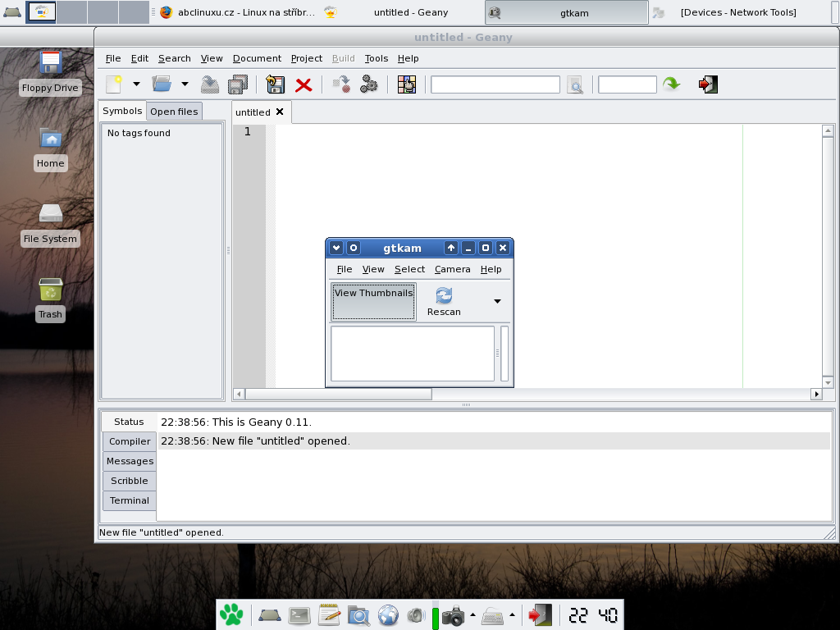Open the Search menu
840x630 pixels.
coord(174,58)
